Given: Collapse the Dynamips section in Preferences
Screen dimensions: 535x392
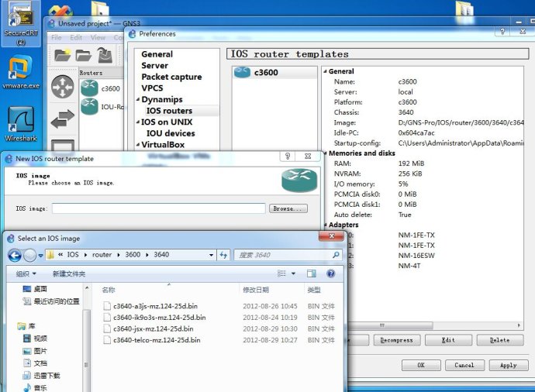Looking at the screenshot, I should (x=138, y=99).
